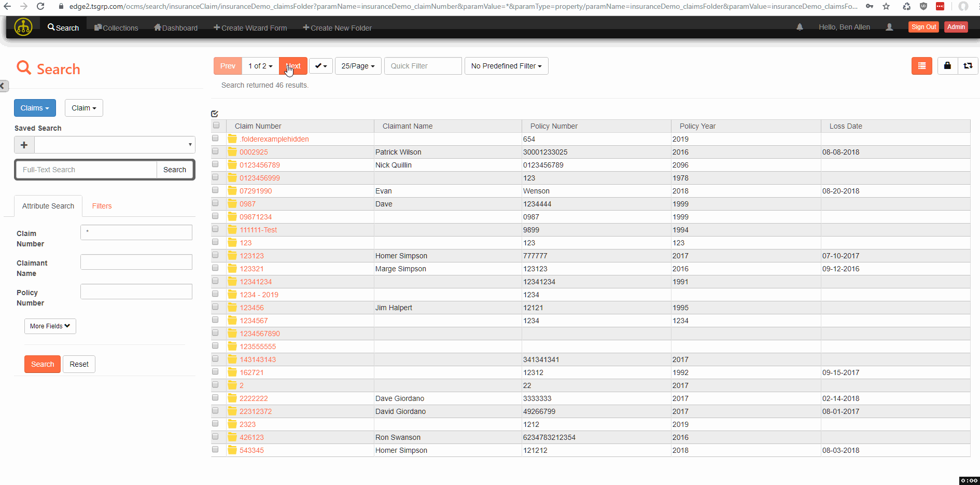Toggle the header select-all checkbox
This screenshot has height=485, width=980.
coord(216,125)
